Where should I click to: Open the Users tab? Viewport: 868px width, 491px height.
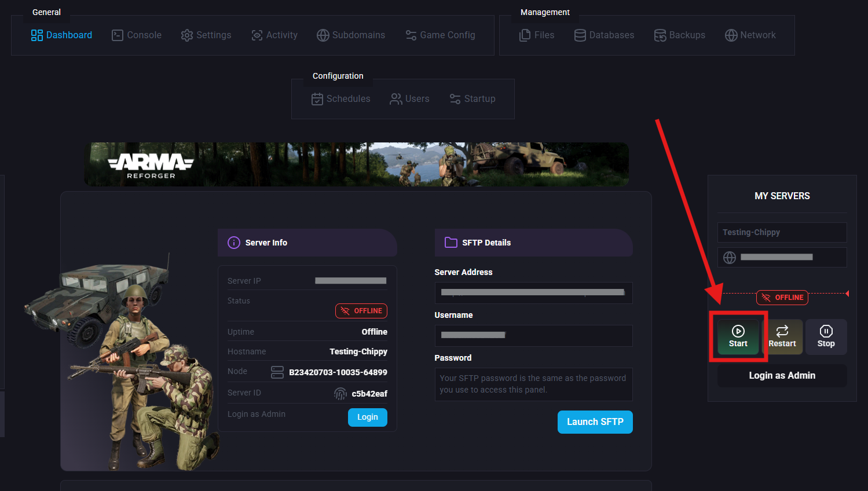(x=410, y=99)
